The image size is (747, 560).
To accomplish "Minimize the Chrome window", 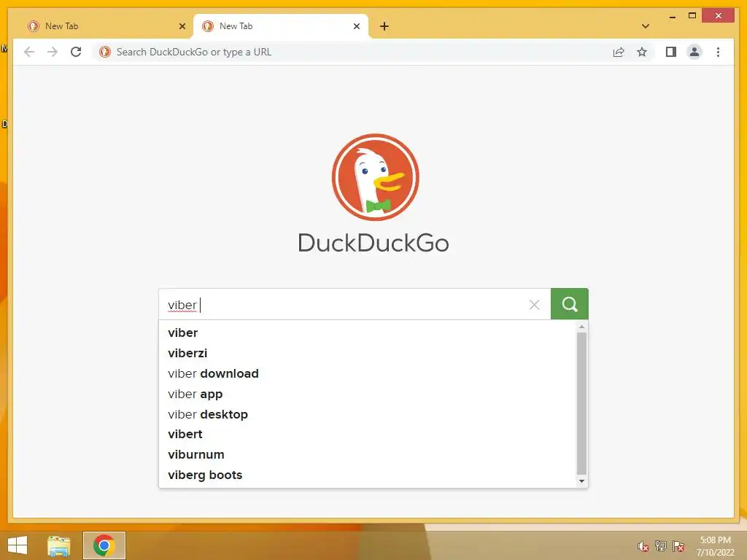I will click(672, 16).
